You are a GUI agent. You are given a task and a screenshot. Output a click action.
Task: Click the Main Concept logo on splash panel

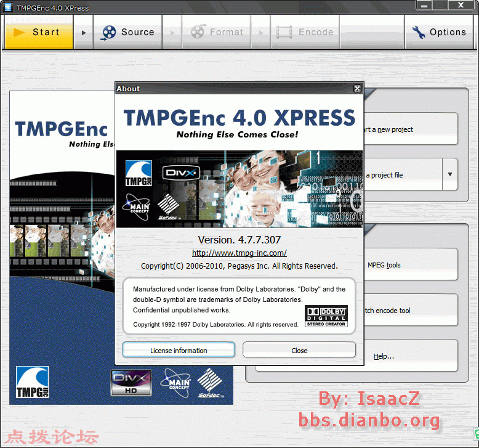[176, 383]
